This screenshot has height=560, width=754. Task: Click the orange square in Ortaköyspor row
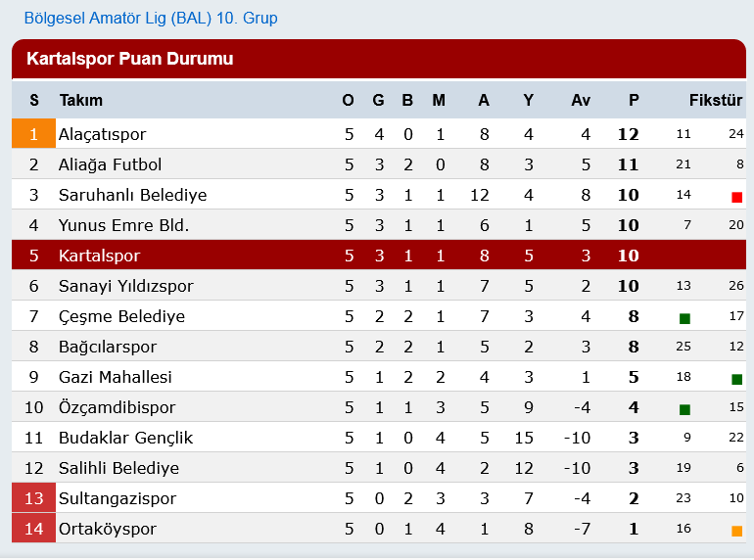click(x=736, y=531)
